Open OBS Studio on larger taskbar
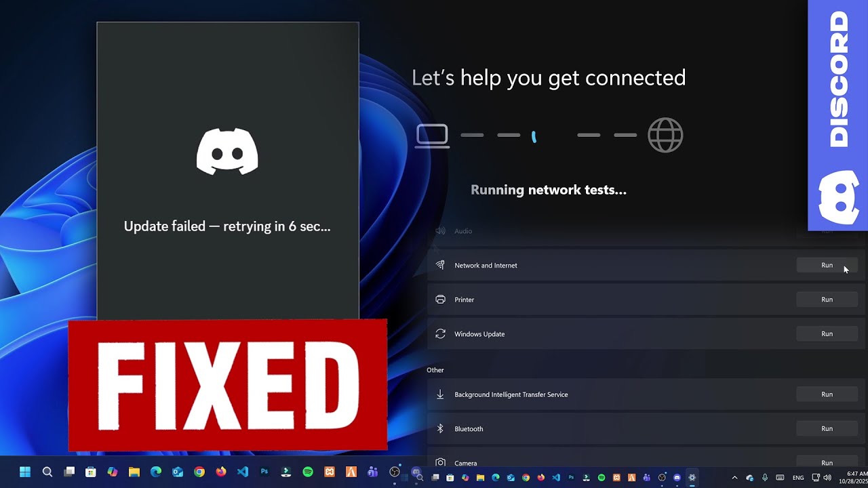This screenshot has width=868, height=488. click(395, 472)
